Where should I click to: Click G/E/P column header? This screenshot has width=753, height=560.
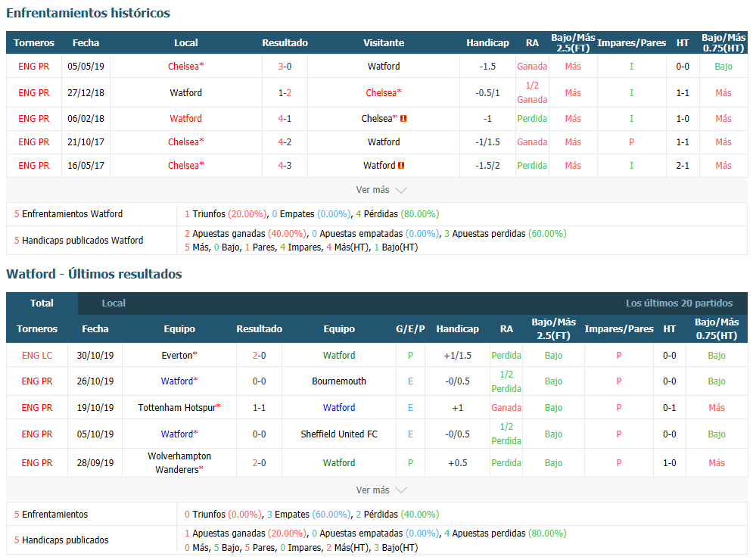click(410, 329)
